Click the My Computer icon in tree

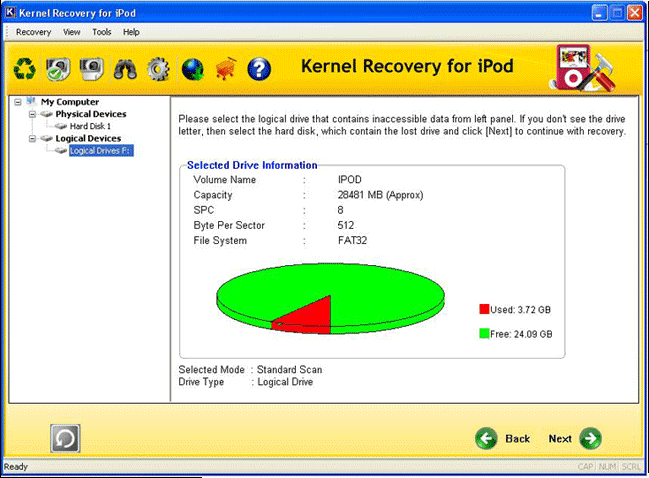click(x=32, y=101)
